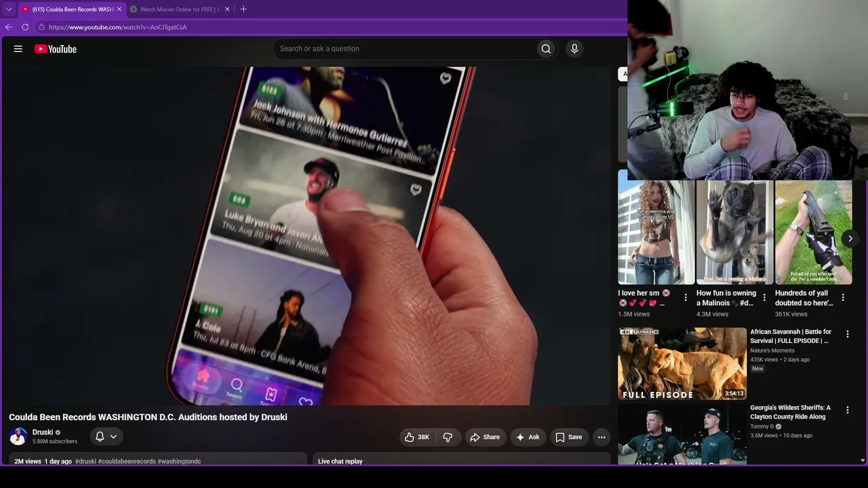Image resolution: width=868 pixels, height=488 pixels.
Task: Open 'Hundreds of yall doubted' Short title
Action: [804, 298]
